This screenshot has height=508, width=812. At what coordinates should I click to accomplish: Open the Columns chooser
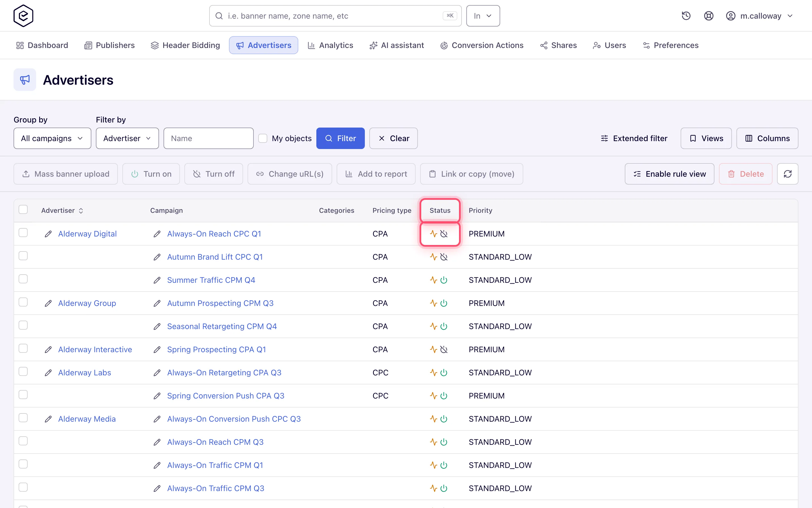point(767,138)
